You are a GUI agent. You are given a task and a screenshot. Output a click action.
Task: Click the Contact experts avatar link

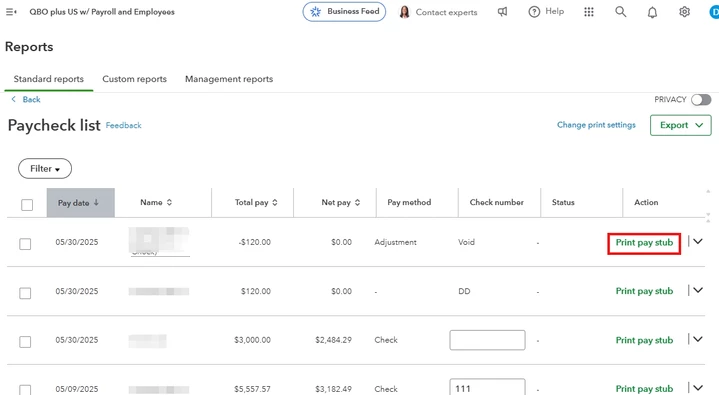point(438,12)
